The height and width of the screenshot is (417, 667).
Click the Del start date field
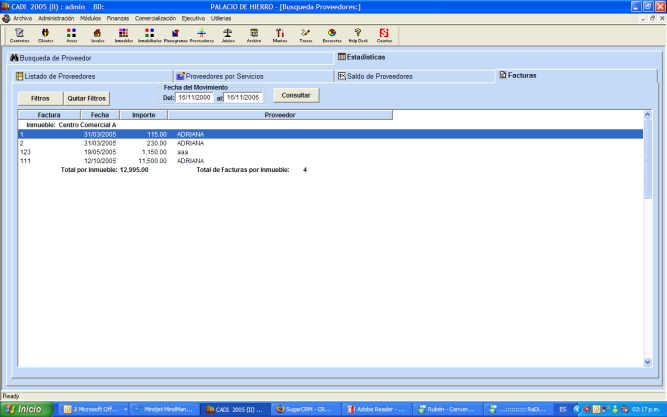pos(196,98)
